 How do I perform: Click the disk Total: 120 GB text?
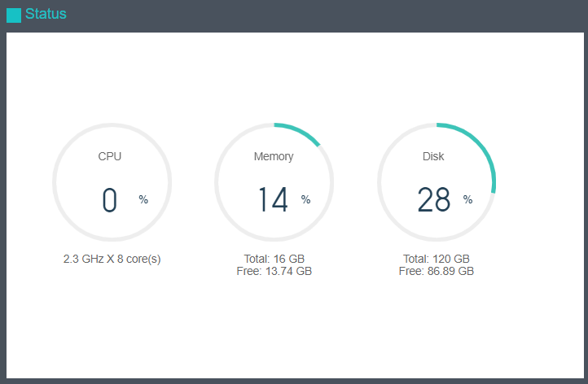click(x=437, y=259)
